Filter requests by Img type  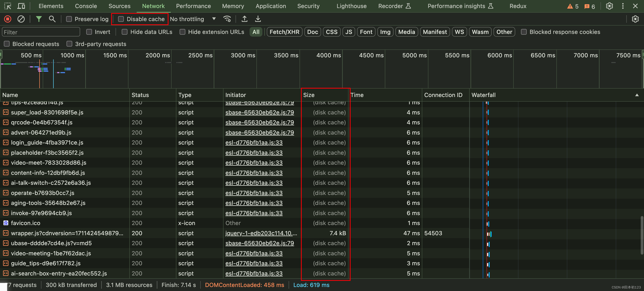coord(385,32)
